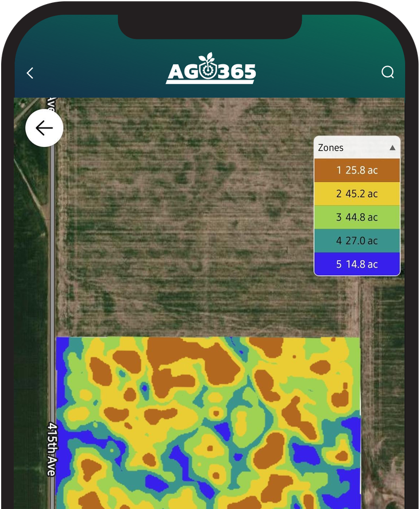Click the 415th Ave road label

click(x=52, y=449)
